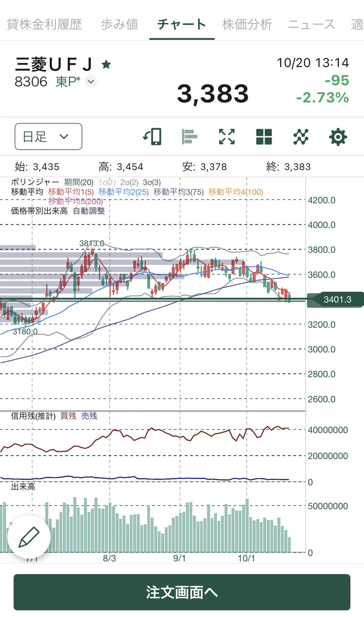Tap the 50000000 volume axis label
The height and width of the screenshot is (617, 364).
(328, 506)
